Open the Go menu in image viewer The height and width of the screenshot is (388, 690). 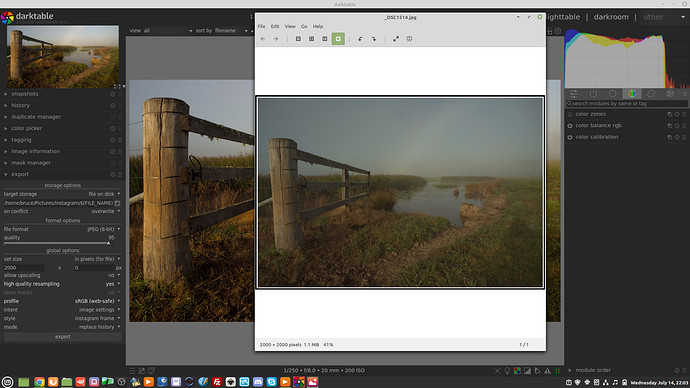pyautogui.click(x=304, y=26)
